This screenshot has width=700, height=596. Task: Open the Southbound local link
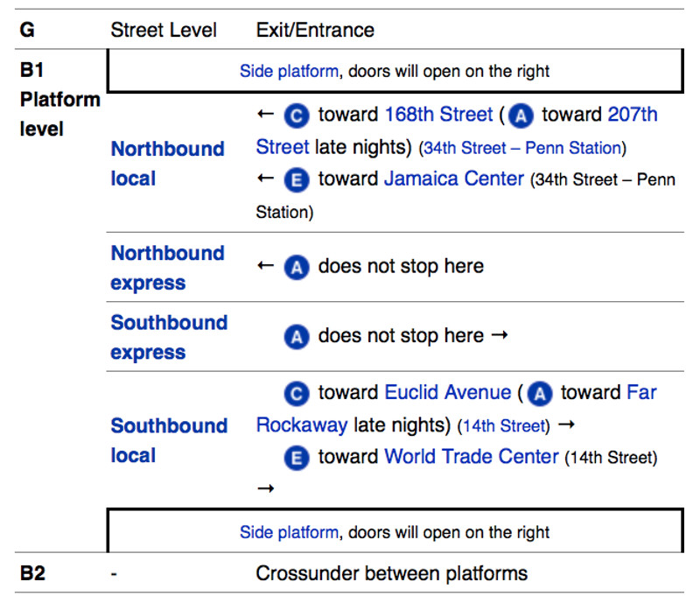[x=169, y=440]
